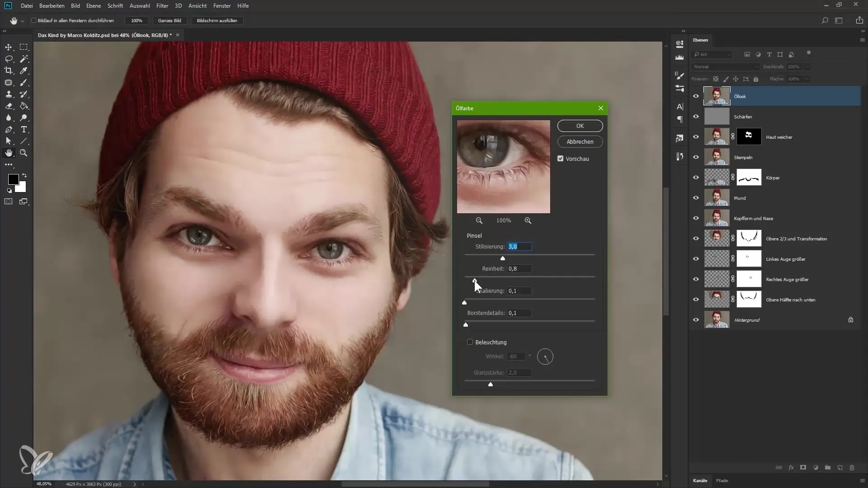Click the Borstendetails slider handle
The height and width of the screenshot is (488, 868).
click(x=466, y=324)
